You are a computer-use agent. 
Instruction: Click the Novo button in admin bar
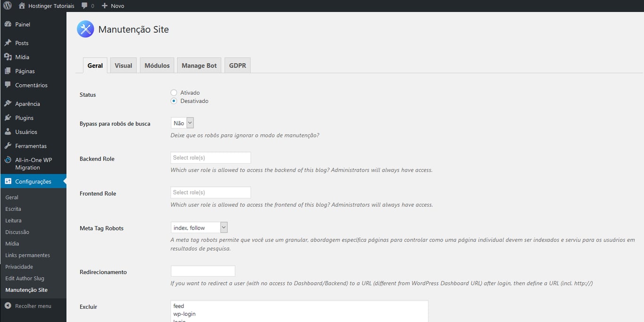pos(113,6)
